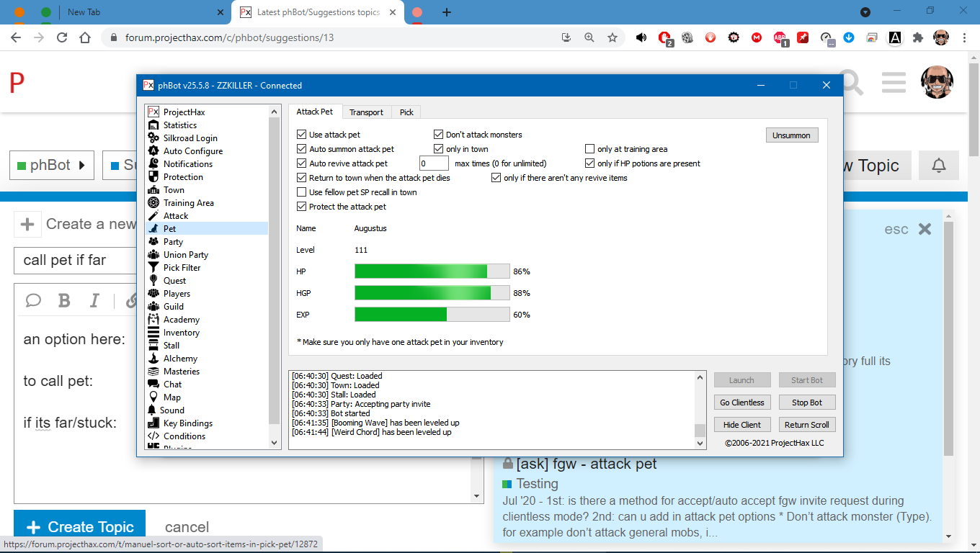Click the Pick Filter funnel icon
980x553 pixels.
(x=153, y=268)
